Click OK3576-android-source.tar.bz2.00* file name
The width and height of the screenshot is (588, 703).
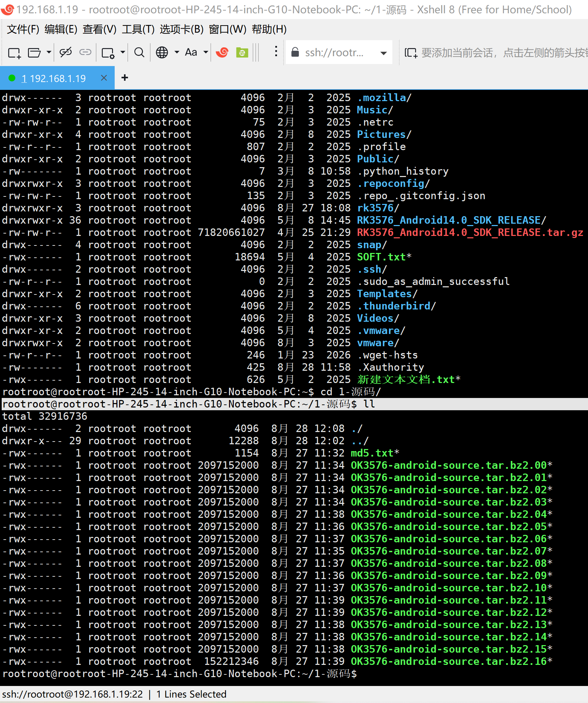pyautogui.click(x=452, y=465)
